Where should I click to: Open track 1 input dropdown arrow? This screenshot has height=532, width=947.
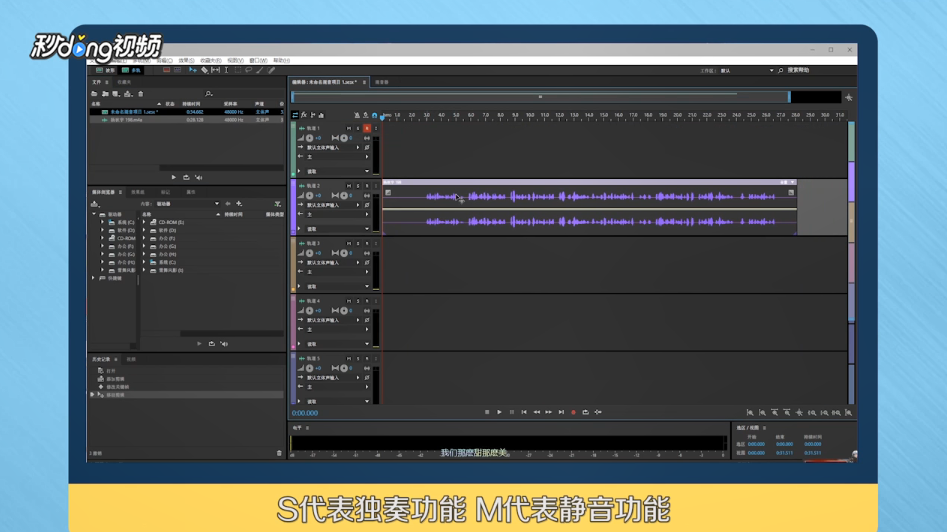pyautogui.click(x=358, y=147)
